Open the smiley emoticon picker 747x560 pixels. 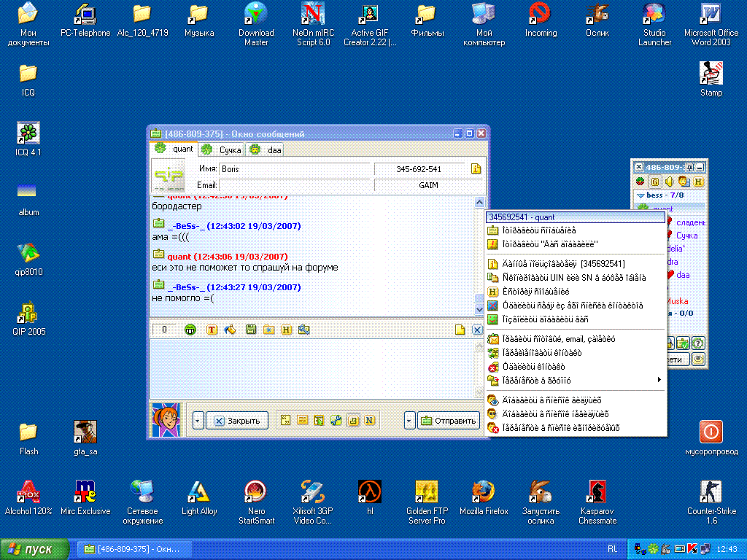pos(190,330)
